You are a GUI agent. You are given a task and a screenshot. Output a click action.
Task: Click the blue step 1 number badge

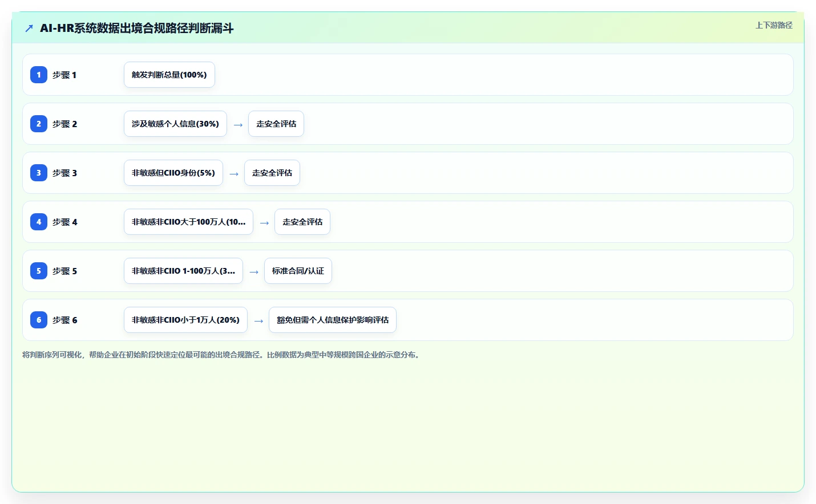[x=39, y=75]
